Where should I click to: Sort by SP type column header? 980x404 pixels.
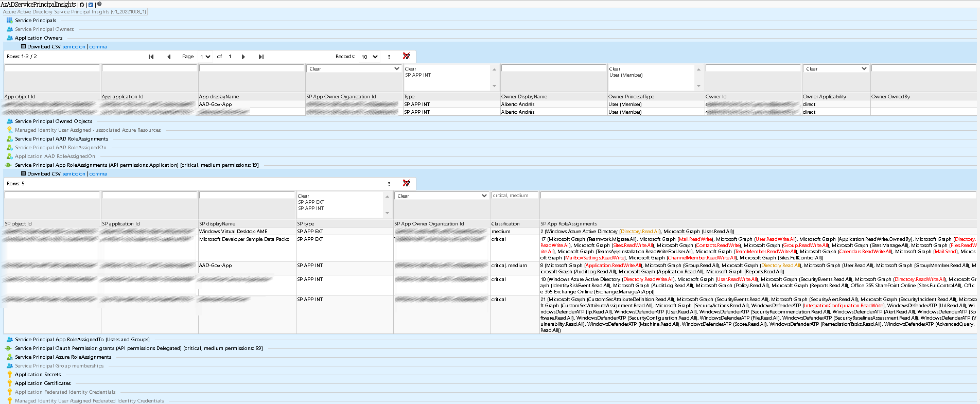(x=306, y=224)
